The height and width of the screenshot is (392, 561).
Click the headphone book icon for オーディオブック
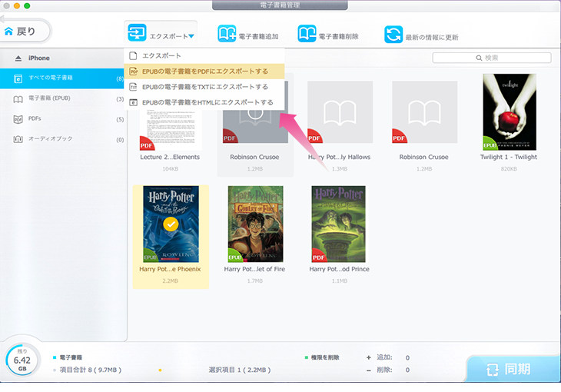pyautogui.click(x=18, y=139)
